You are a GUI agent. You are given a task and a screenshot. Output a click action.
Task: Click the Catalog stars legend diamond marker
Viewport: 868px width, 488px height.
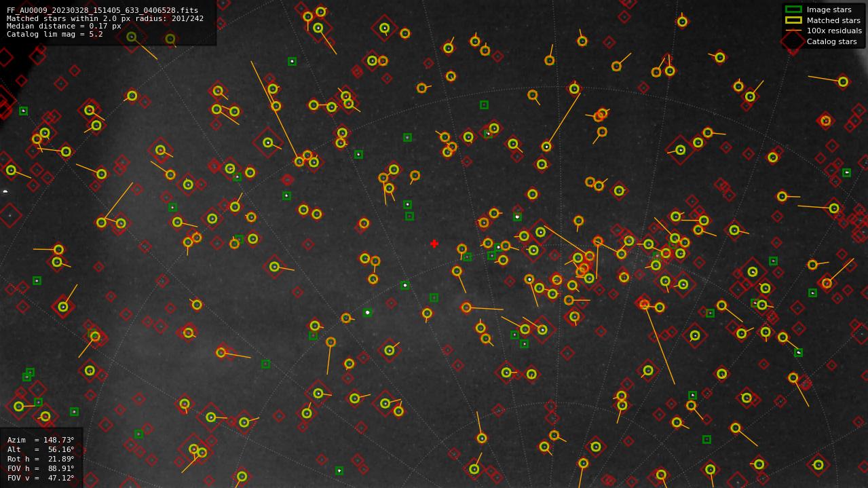(793, 41)
